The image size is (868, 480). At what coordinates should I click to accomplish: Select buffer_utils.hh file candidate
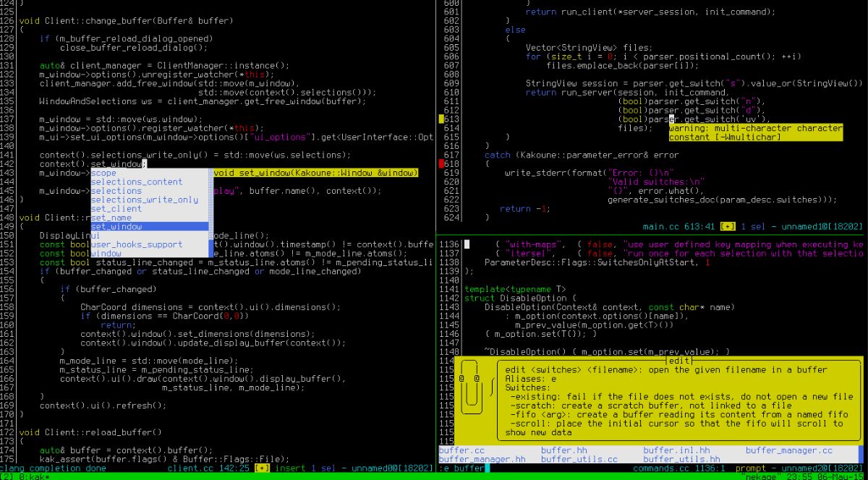point(682,459)
